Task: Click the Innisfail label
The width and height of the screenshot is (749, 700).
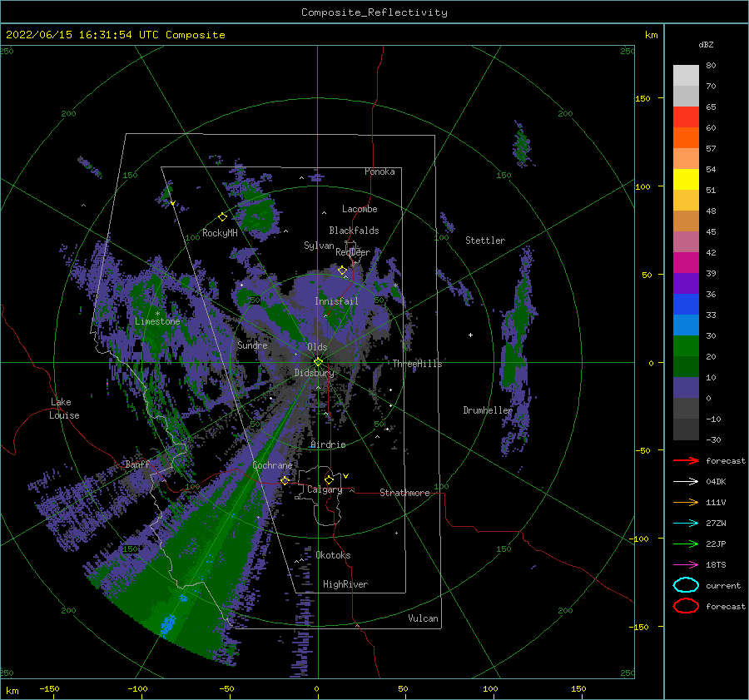Action: pos(336,301)
